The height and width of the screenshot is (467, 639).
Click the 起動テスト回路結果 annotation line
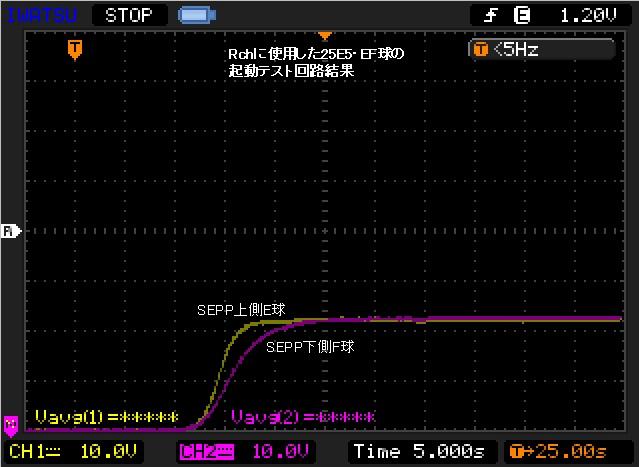click(x=291, y=71)
